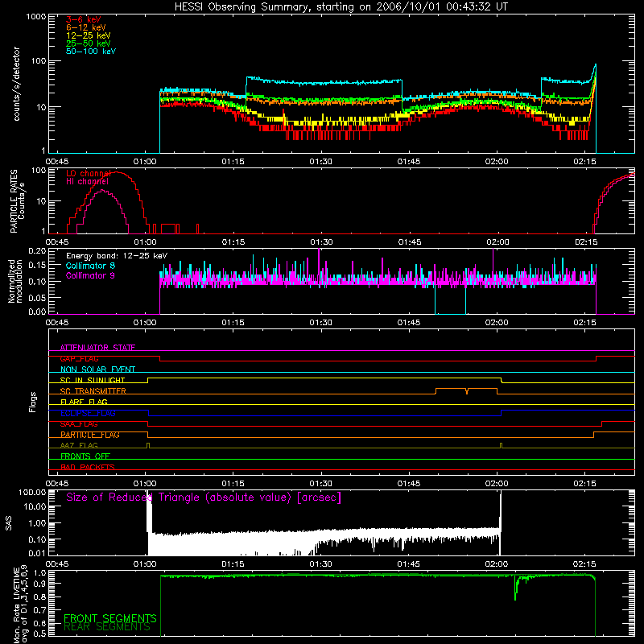644x644 pixels.
Task: Click the 'Energy band: 12-25 keV' caption
Action: click(117, 256)
